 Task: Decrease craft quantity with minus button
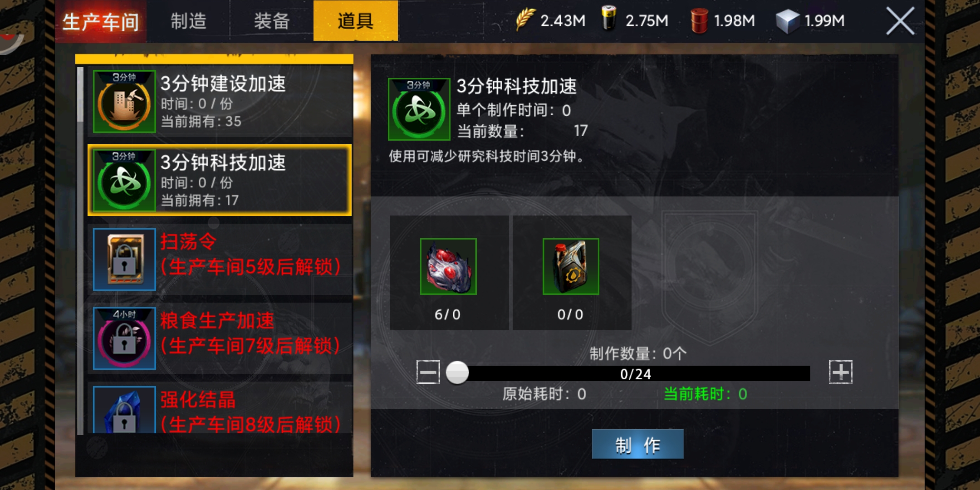(x=428, y=372)
